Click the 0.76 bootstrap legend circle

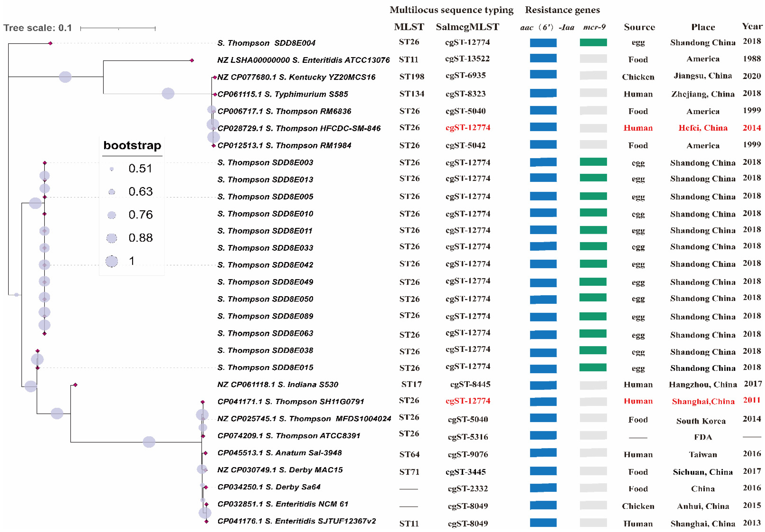click(112, 215)
